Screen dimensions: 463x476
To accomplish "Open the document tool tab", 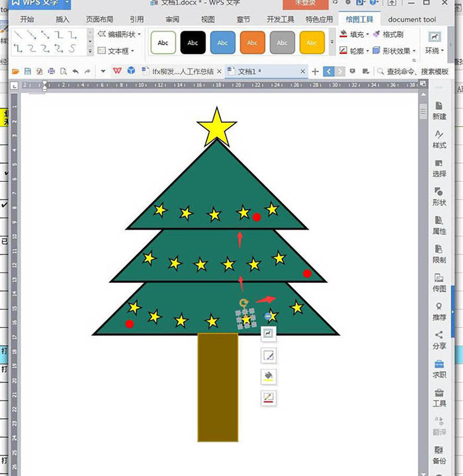I will point(412,19).
